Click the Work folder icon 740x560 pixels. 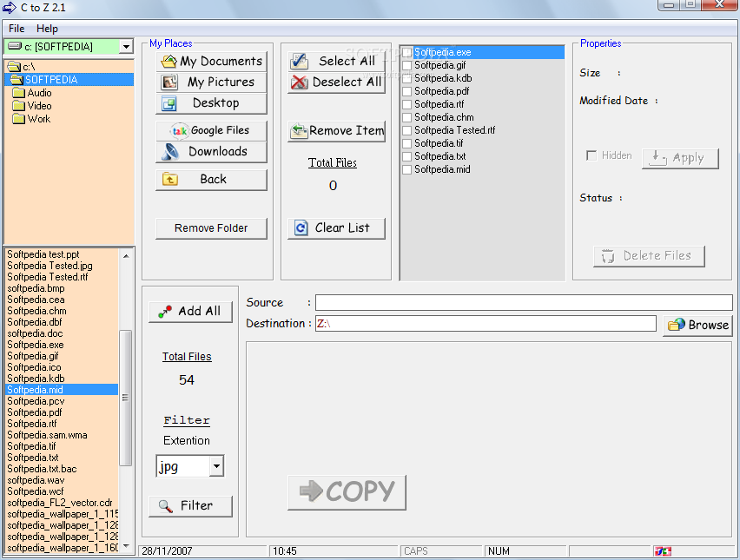(18, 118)
